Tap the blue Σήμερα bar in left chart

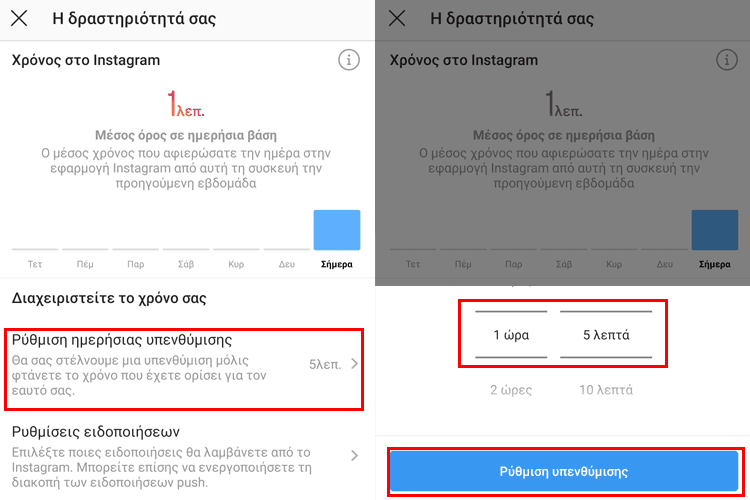pos(337,230)
